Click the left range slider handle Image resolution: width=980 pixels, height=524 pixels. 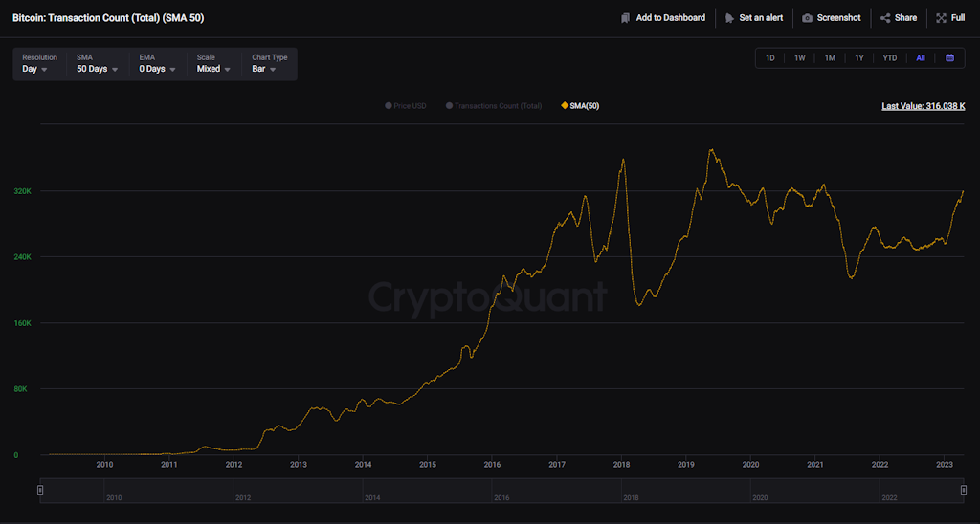[40, 491]
